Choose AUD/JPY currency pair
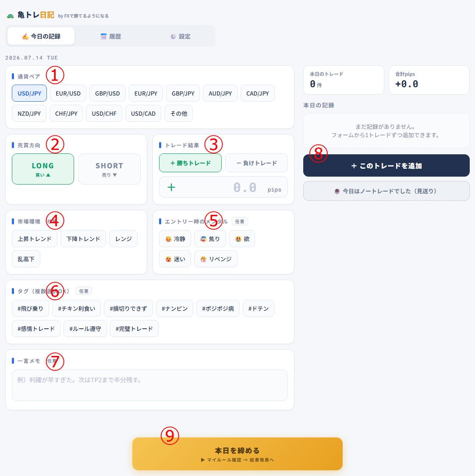 point(220,93)
